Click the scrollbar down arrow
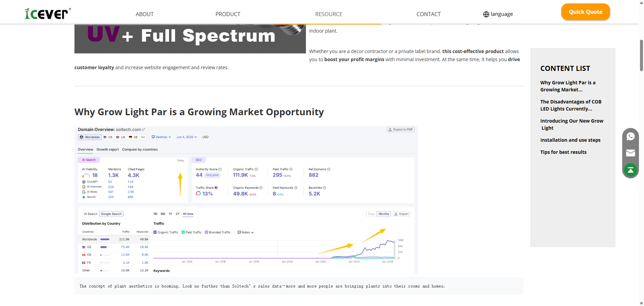 (641, 303)
